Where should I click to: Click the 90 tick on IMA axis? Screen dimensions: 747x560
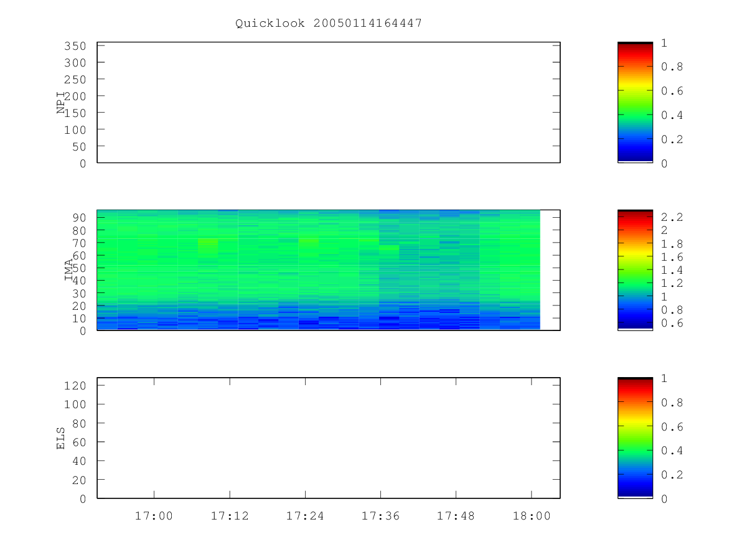[78, 217]
